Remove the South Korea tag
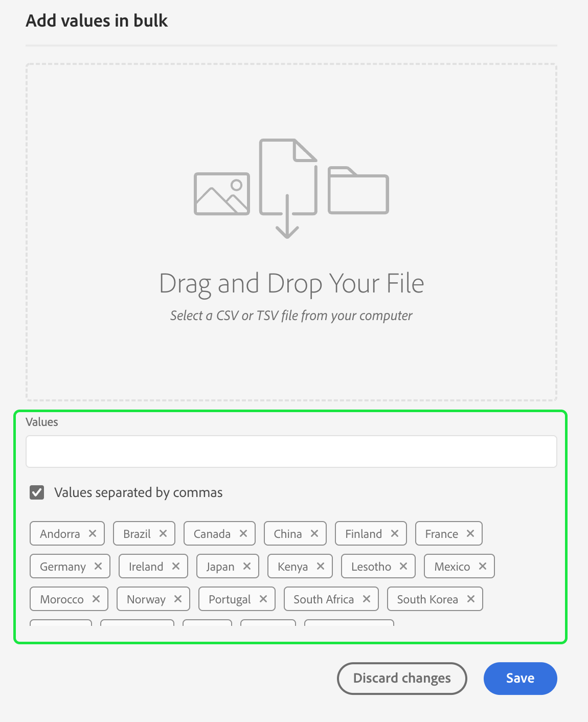The image size is (588, 722). click(x=471, y=599)
